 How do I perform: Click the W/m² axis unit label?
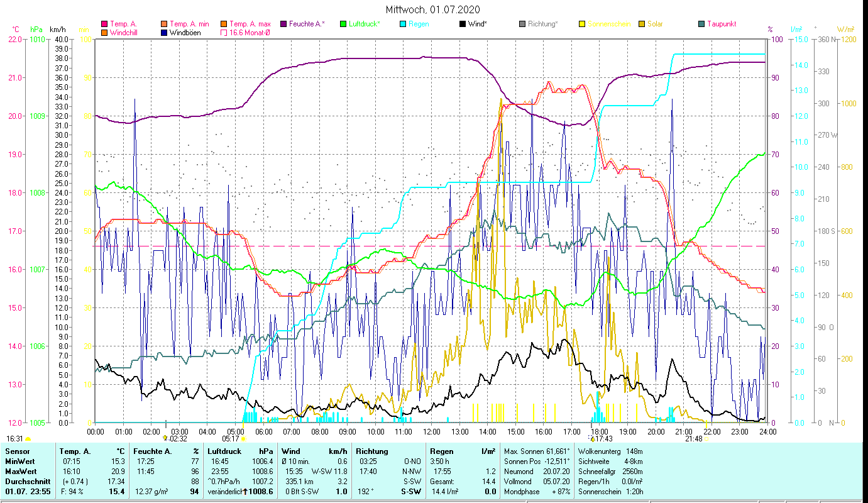(845, 30)
